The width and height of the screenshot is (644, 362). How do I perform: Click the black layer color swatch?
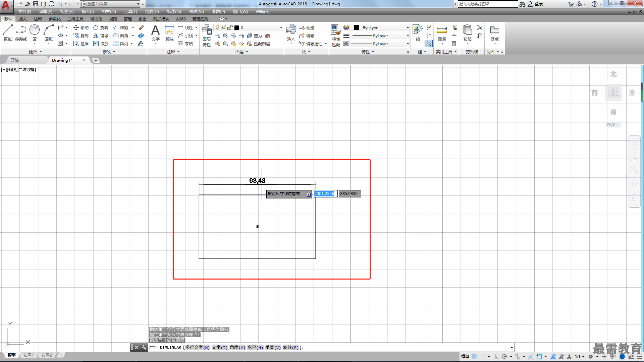[x=237, y=27]
